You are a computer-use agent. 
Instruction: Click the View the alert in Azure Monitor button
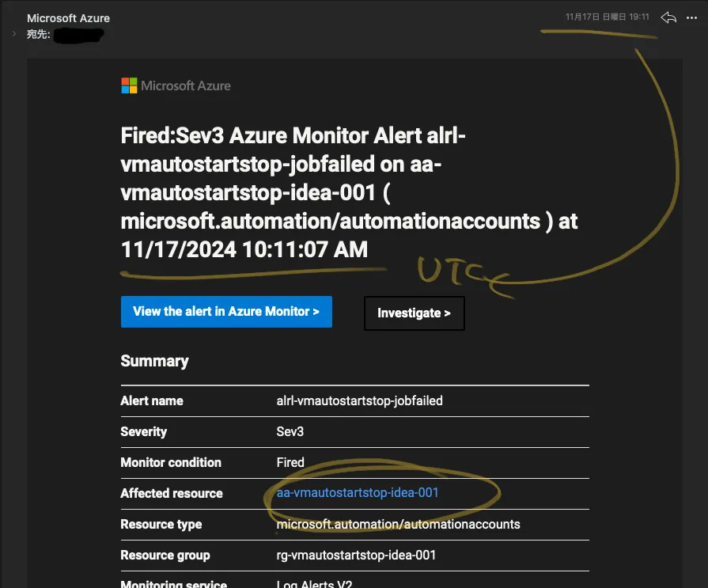[x=226, y=312]
